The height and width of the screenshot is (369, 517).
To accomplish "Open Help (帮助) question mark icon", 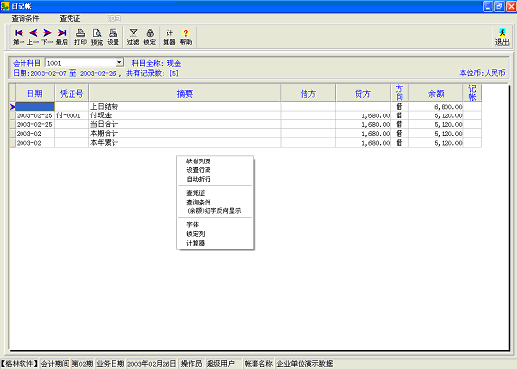I will [186, 37].
